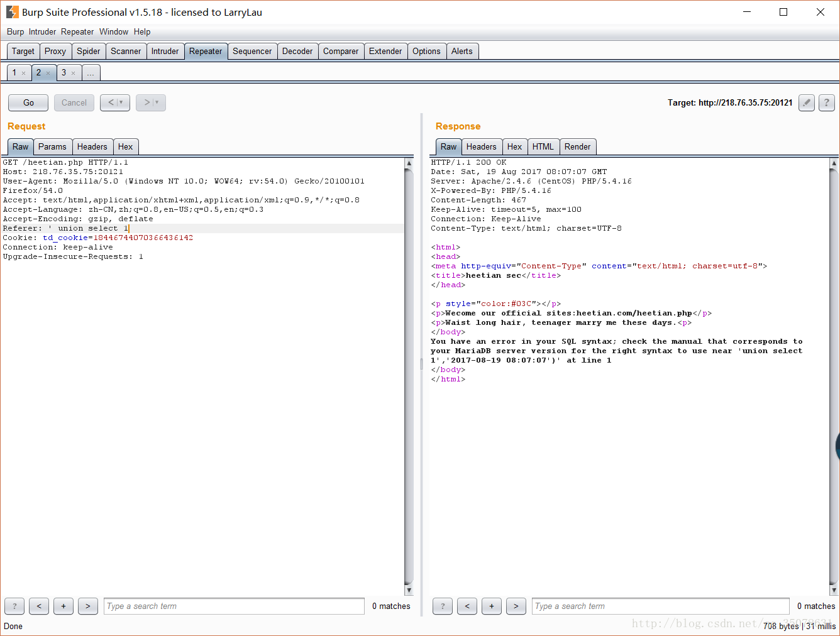The width and height of the screenshot is (840, 636).
Task: Go to next match in request search
Action: click(x=88, y=606)
